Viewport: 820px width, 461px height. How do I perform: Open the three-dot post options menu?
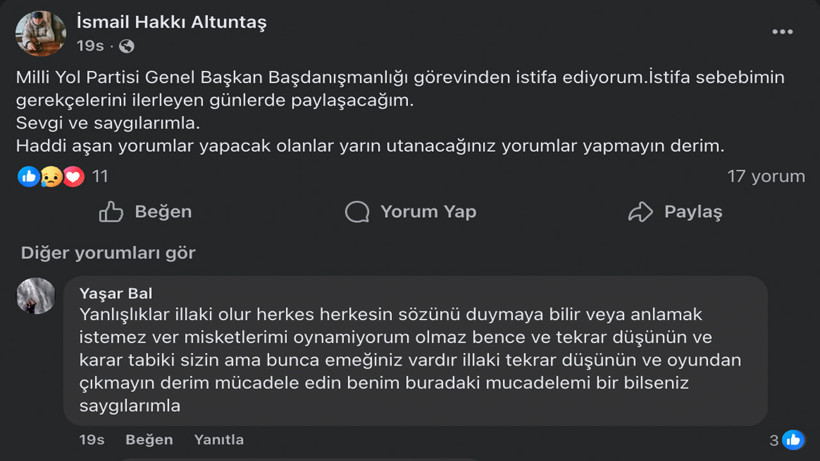782,32
